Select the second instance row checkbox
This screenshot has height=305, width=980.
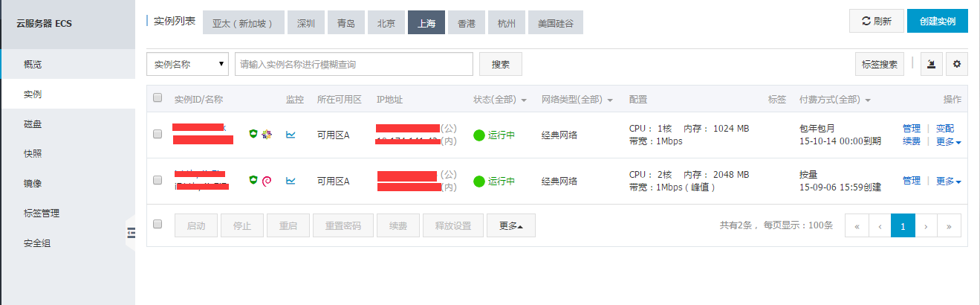[158, 180]
